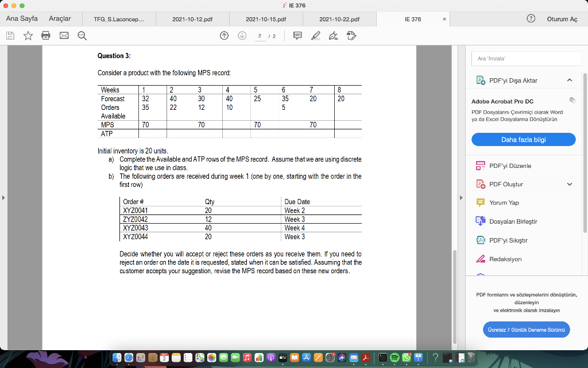Collapse the right tools pane arrow
The height and width of the screenshot is (368, 588).
(461, 198)
